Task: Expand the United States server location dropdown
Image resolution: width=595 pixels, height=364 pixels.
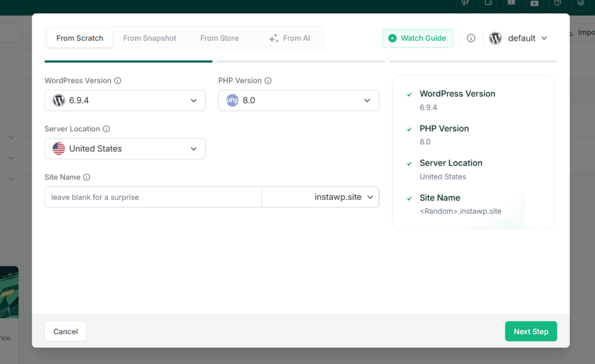Action: [125, 149]
